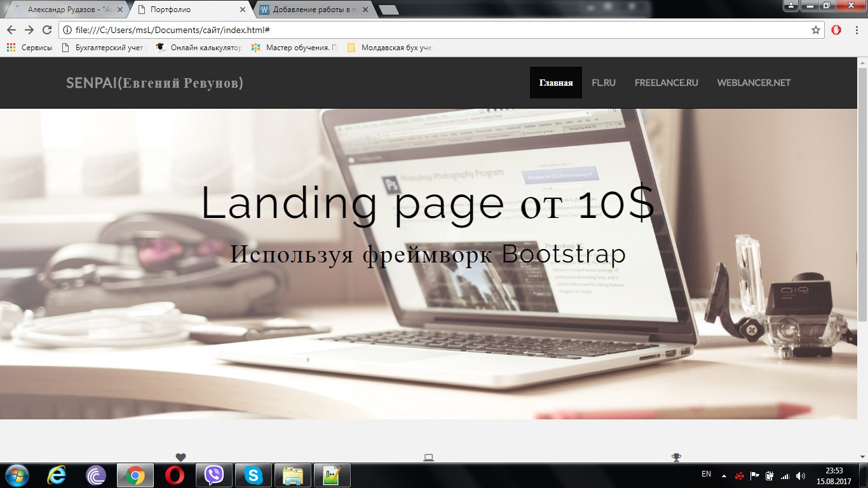This screenshot has width=868, height=488.
Task: Open the Молдавская бух учет bookmark folder
Action: (x=390, y=48)
